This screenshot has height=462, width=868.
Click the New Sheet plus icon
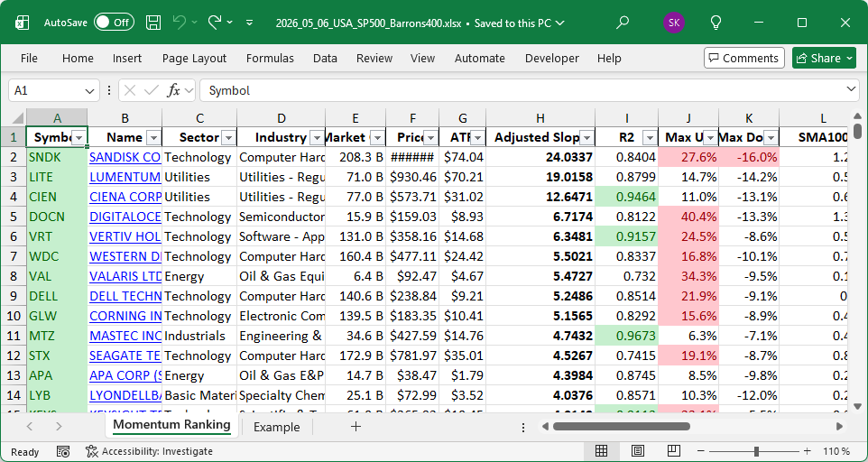pyautogui.click(x=356, y=426)
